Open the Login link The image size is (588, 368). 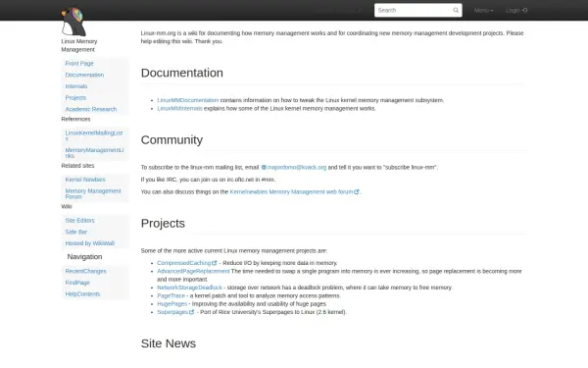[516, 11]
